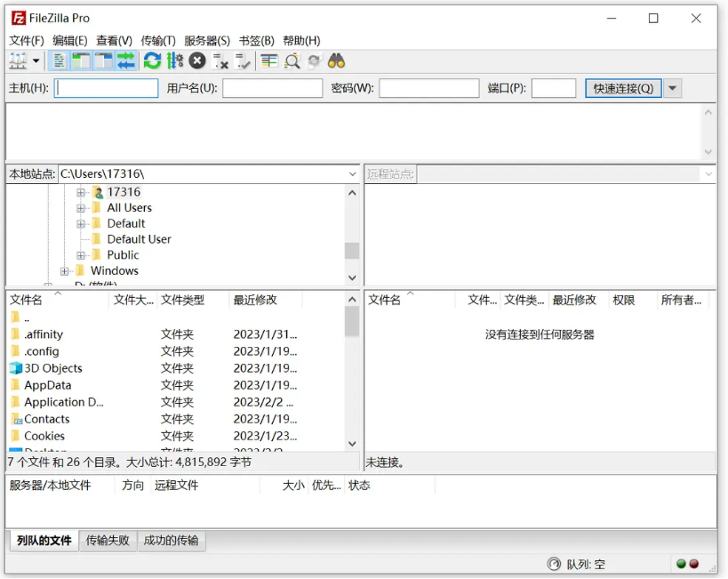This screenshot has height=579, width=728.
Task: Open the Site Manager dropdown arrow
Action: click(x=36, y=60)
